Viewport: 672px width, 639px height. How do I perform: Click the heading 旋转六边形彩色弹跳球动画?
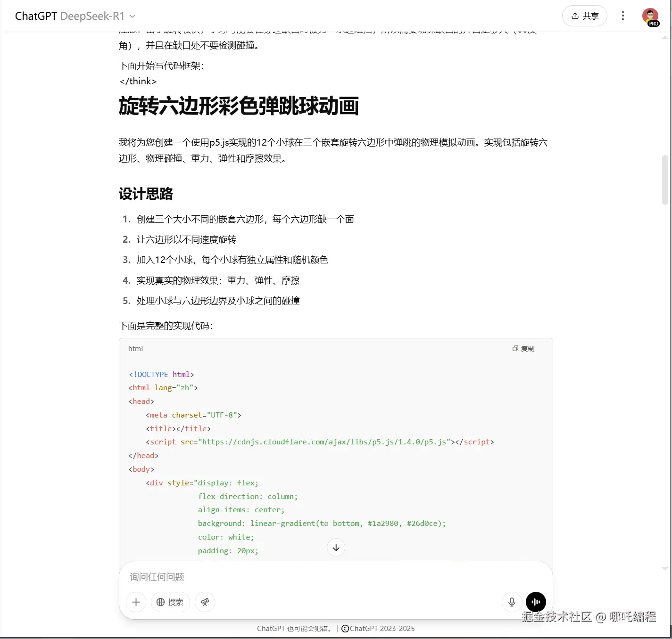click(x=239, y=106)
